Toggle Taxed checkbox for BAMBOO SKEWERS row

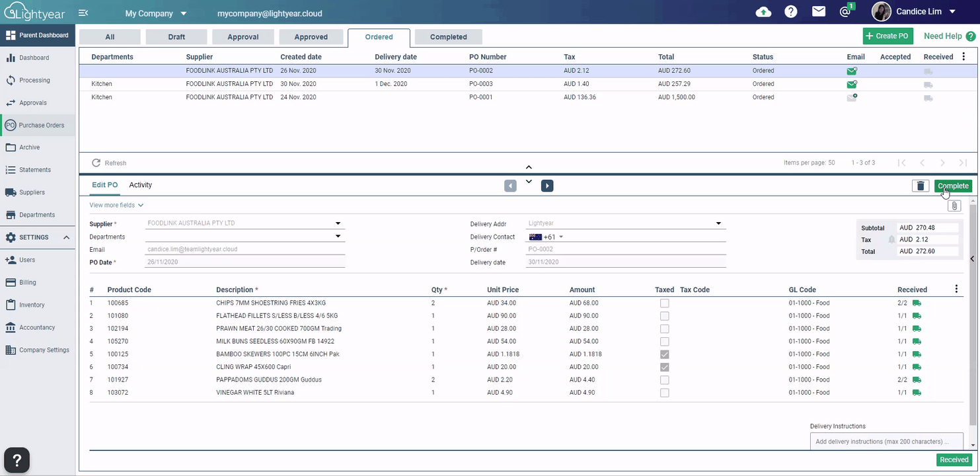pyautogui.click(x=664, y=354)
